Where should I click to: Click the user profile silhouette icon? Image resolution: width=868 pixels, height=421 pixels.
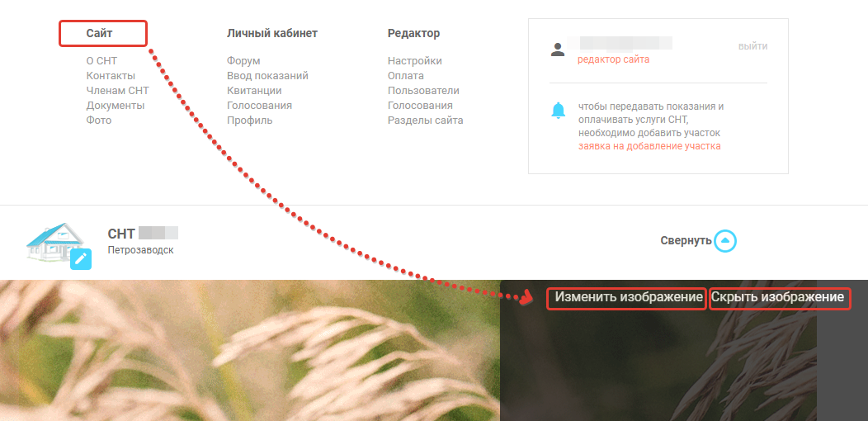coord(558,50)
